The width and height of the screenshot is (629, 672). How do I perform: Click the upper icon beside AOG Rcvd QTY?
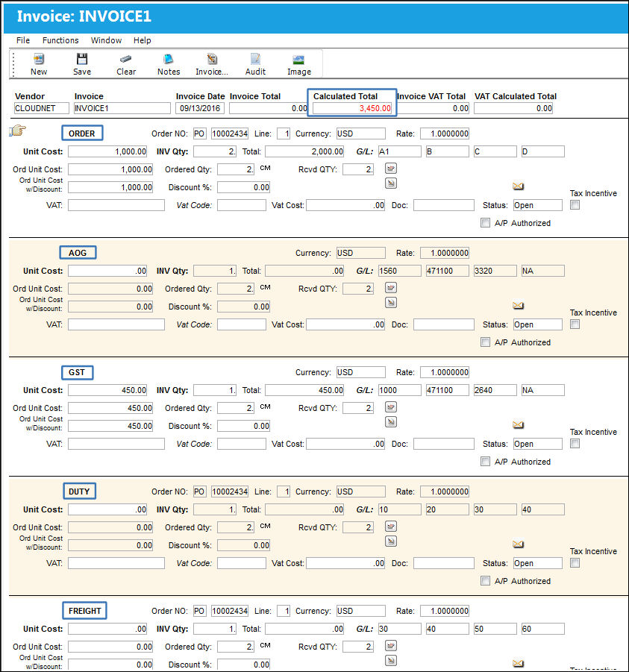(x=390, y=288)
